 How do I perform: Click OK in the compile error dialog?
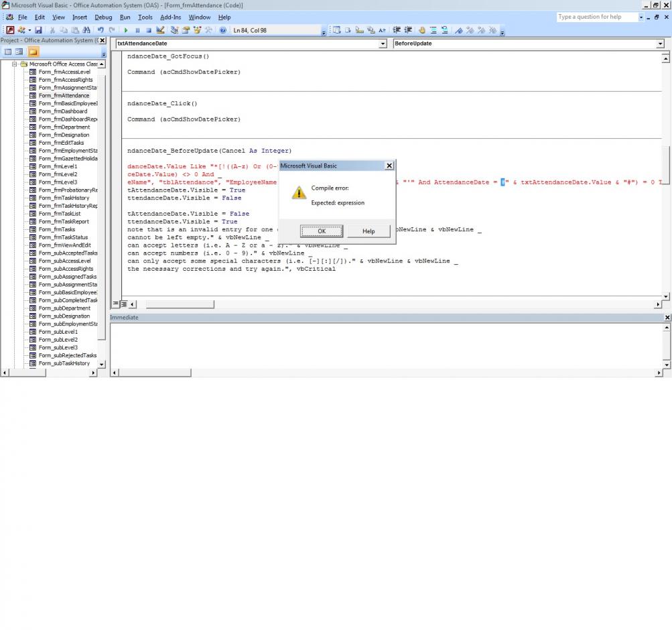pyautogui.click(x=322, y=231)
